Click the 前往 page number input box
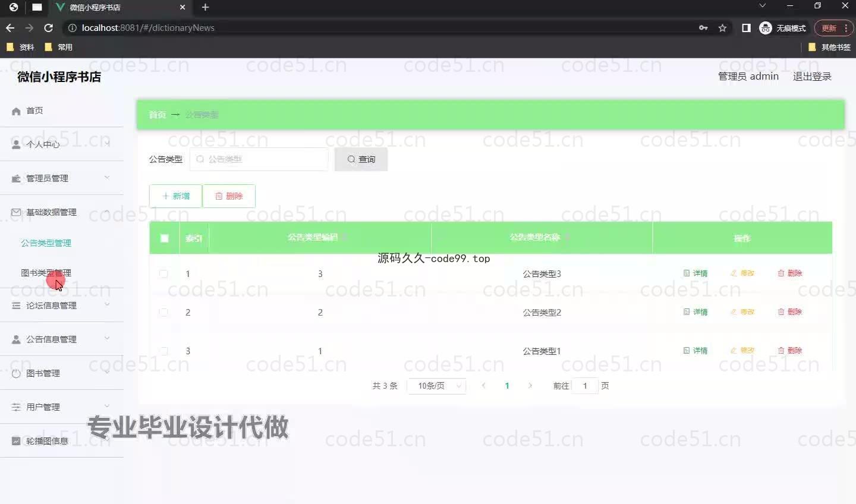 [x=585, y=386]
